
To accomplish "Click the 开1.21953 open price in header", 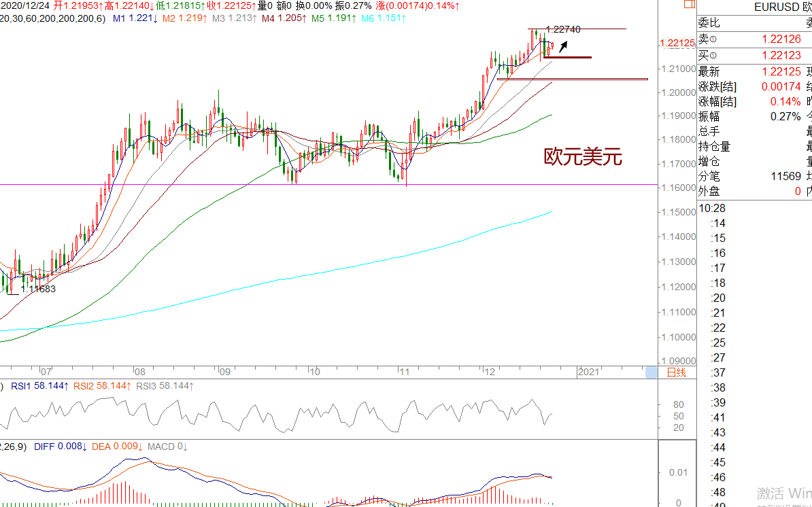I will pyautogui.click(x=78, y=5).
